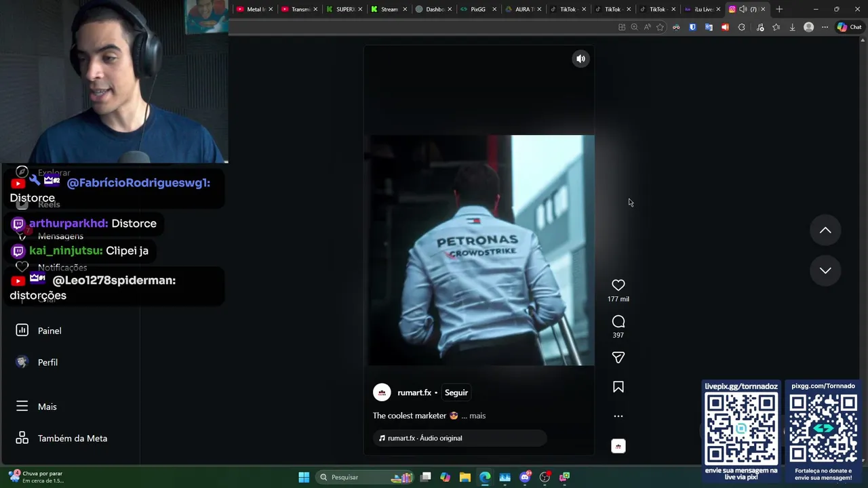The width and height of the screenshot is (868, 488).
Task: Toggle reel sound with speaker button
Action: click(x=580, y=59)
